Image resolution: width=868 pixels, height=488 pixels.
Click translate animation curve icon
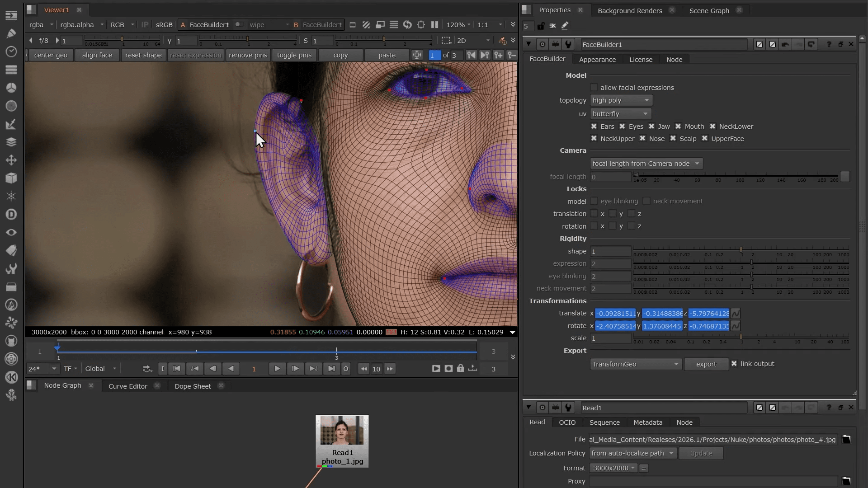(736, 313)
